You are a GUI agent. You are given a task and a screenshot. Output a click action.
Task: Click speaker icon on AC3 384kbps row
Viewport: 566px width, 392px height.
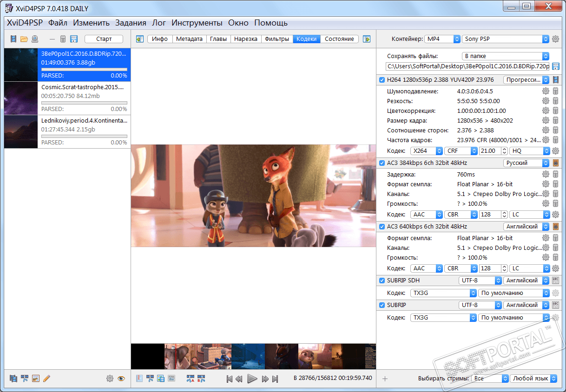555,163
